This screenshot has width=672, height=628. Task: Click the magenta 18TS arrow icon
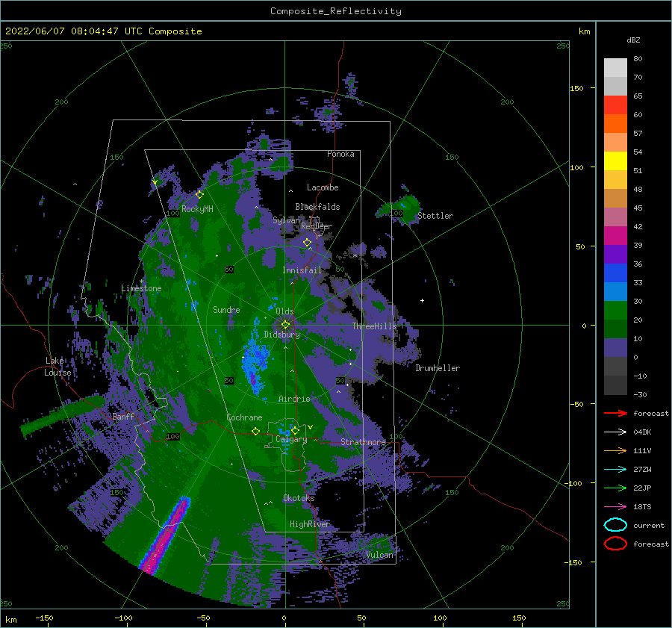615,507
